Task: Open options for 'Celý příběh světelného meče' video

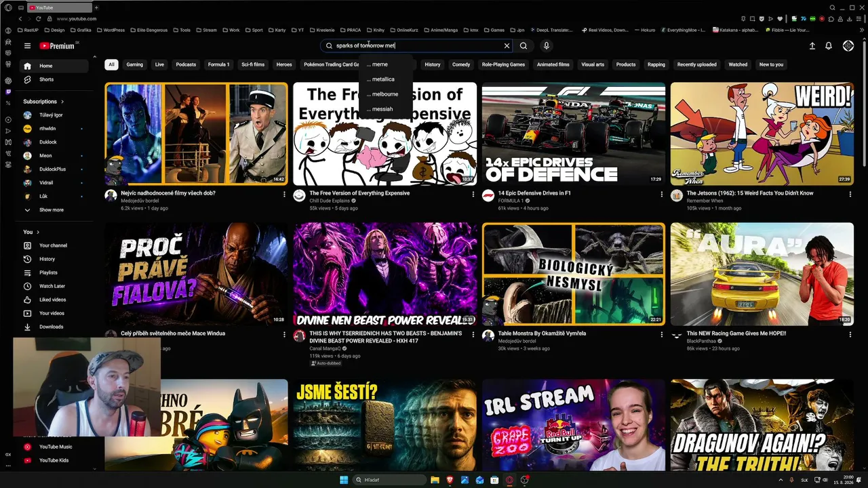Action: click(284, 334)
